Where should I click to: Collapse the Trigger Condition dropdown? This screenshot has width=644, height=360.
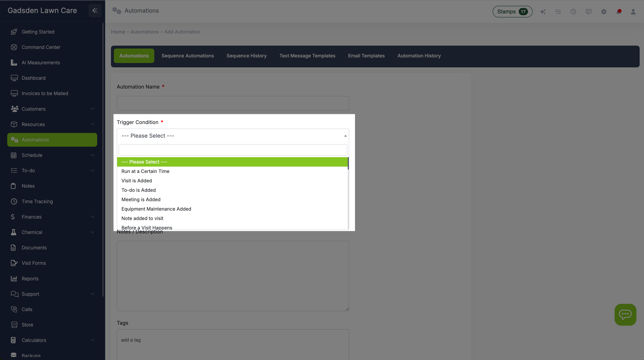[345, 136]
